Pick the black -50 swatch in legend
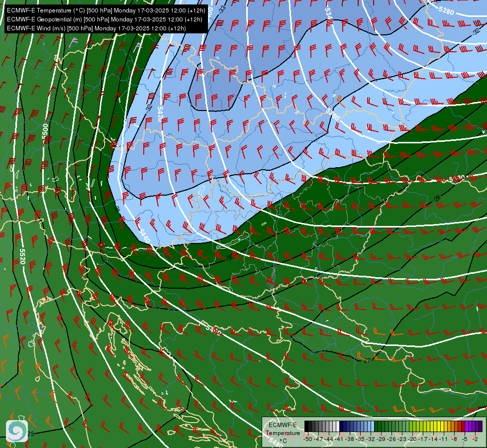Image resolution: width=487 pixels, height=448 pixels. pos(306,426)
